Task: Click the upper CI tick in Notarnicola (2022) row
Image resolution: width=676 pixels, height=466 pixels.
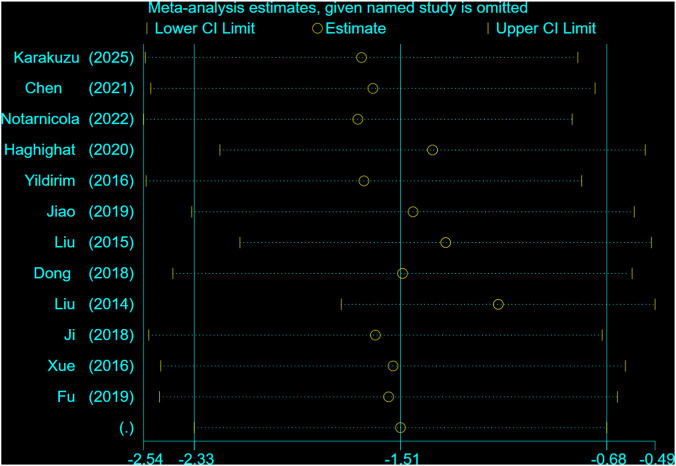Action: pyautogui.click(x=572, y=119)
